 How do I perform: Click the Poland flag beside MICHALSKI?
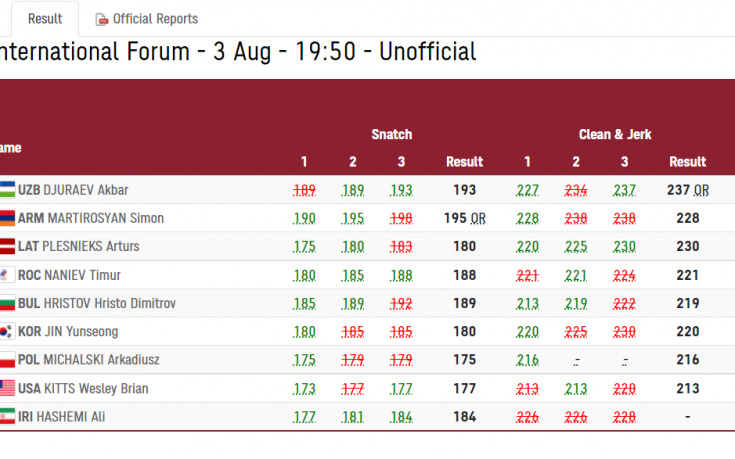7,360
